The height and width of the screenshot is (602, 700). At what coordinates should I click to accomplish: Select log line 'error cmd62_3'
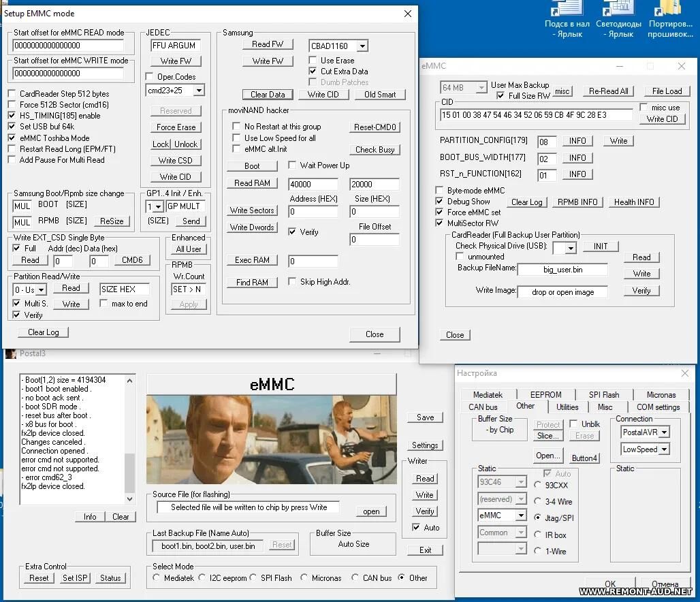point(46,477)
